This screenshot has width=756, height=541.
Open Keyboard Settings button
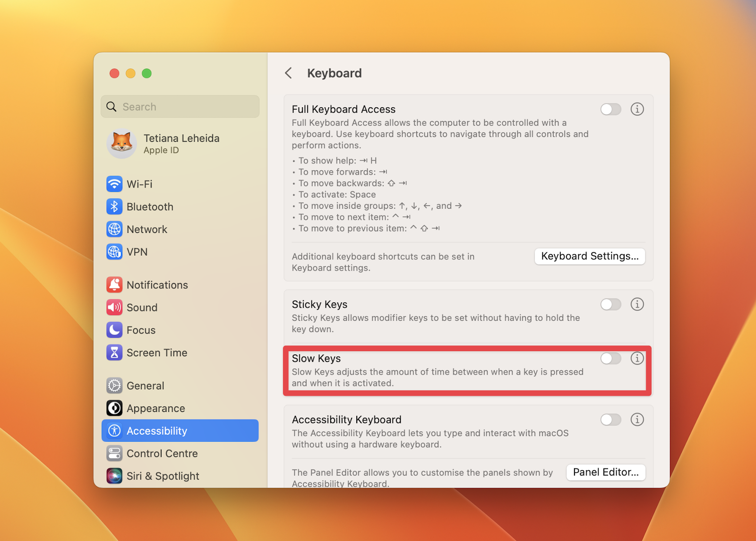(x=589, y=256)
